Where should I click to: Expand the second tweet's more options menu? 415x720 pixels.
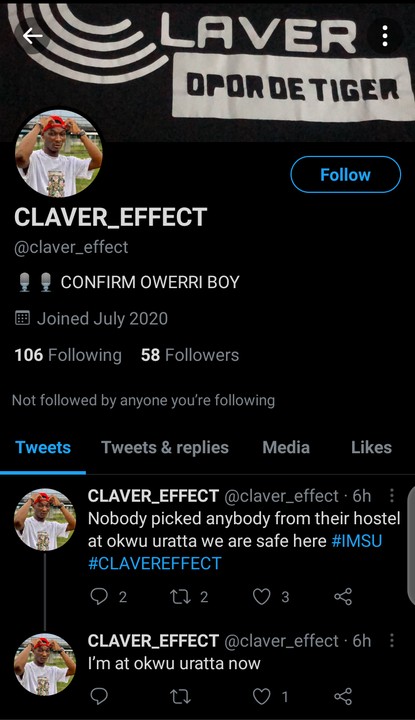392,640
